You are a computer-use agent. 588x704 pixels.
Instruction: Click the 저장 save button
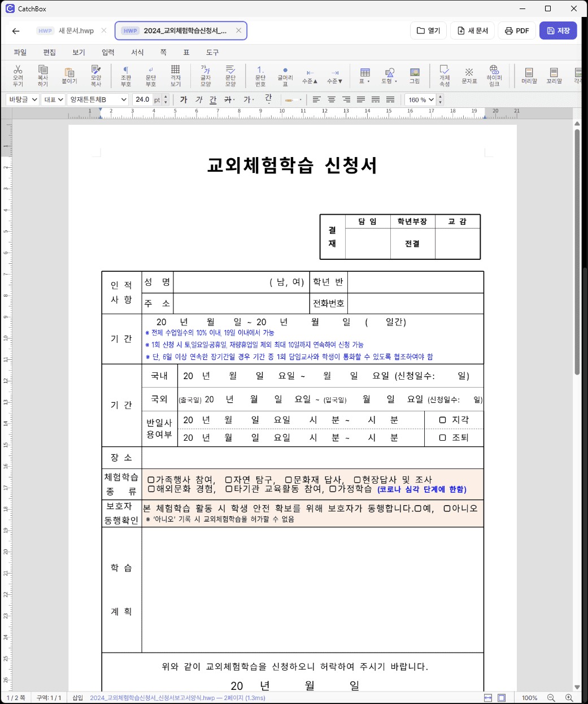(558, 31)
